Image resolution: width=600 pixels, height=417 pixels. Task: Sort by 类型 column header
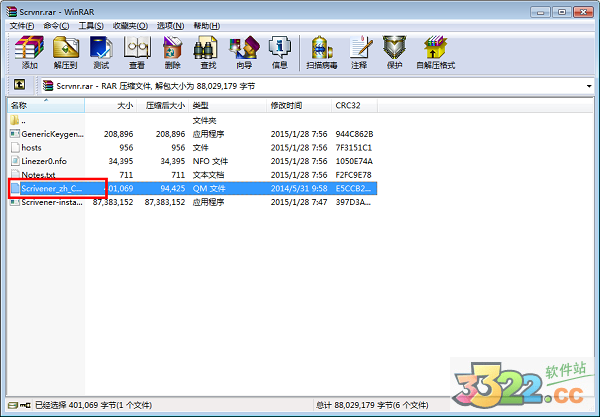[228, 105]
